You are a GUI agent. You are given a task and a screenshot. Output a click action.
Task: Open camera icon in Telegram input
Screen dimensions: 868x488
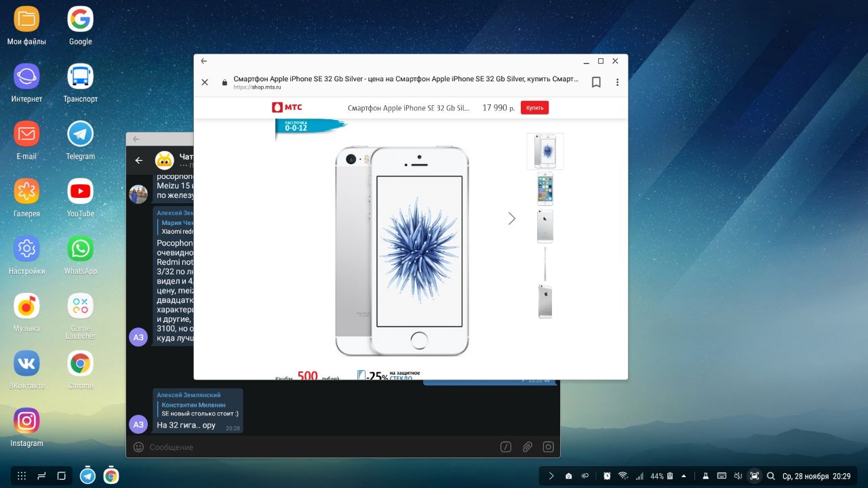click(x=548, y=447)
